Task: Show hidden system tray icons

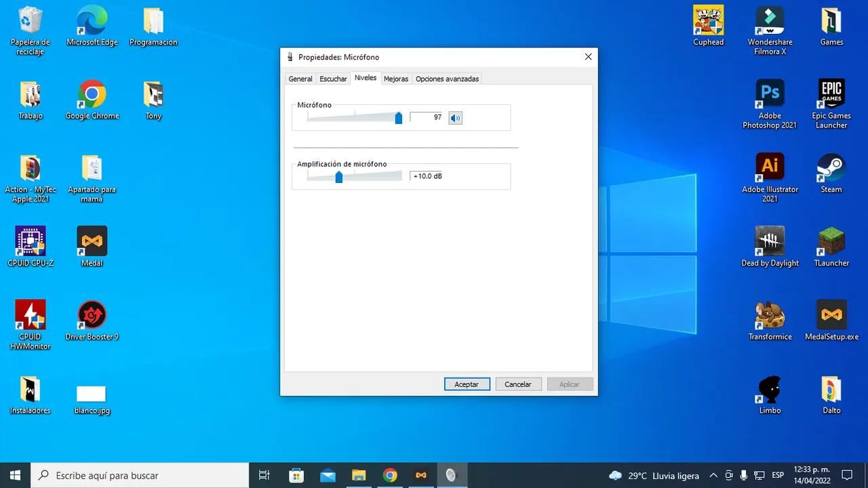Action: 713,475
